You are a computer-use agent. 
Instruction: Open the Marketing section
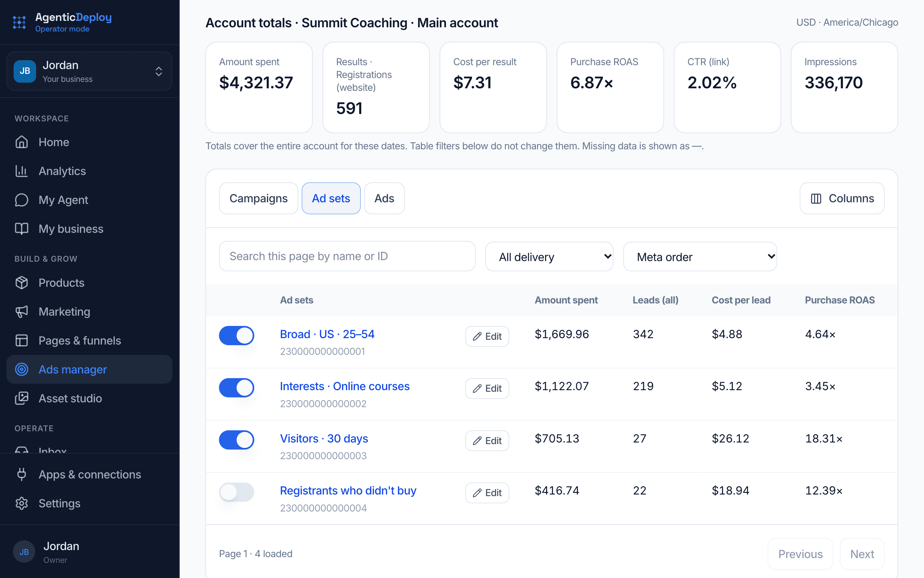(89, 311)
